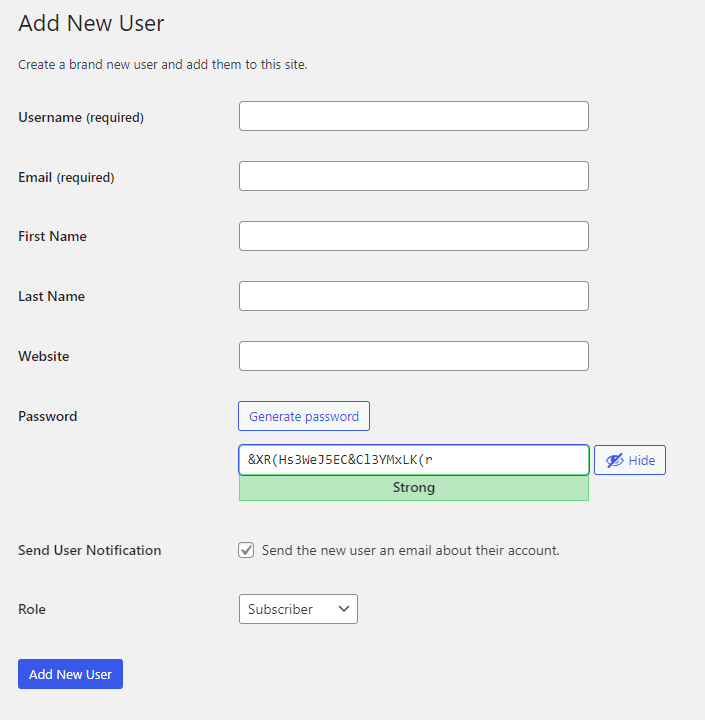Click the First Name field label
The image size is (705, 720).
pyautogui.click(x=52, y=236)
